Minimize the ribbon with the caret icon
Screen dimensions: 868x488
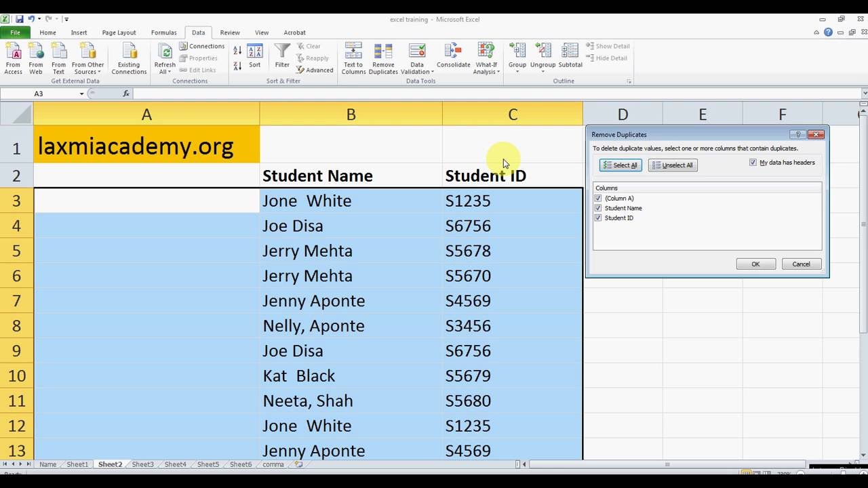click(816, 33)
